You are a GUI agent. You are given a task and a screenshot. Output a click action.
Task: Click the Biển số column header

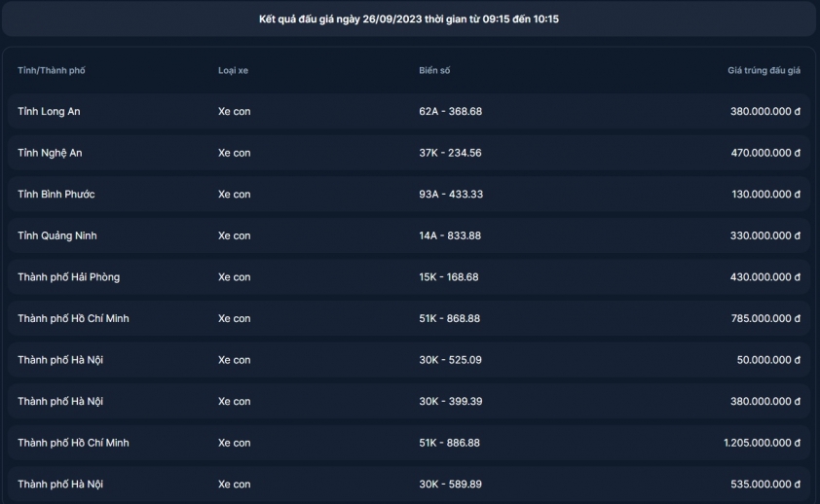pos(434,71)
